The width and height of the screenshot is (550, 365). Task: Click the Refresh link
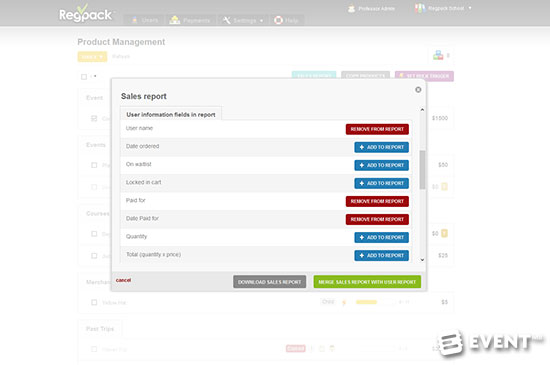[x=121, y=56]
